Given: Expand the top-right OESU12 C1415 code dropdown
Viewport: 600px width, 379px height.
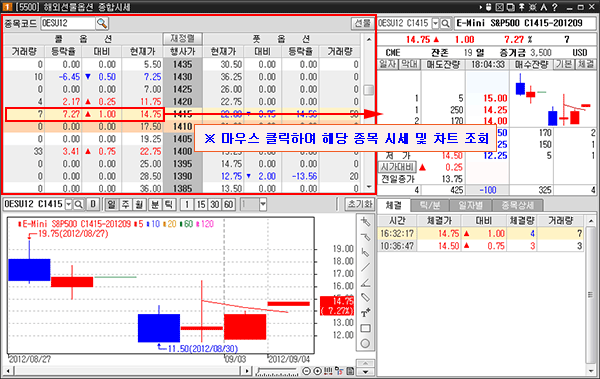Looking at the screenshot, I should pyautogui.click(x=435, y=23).
